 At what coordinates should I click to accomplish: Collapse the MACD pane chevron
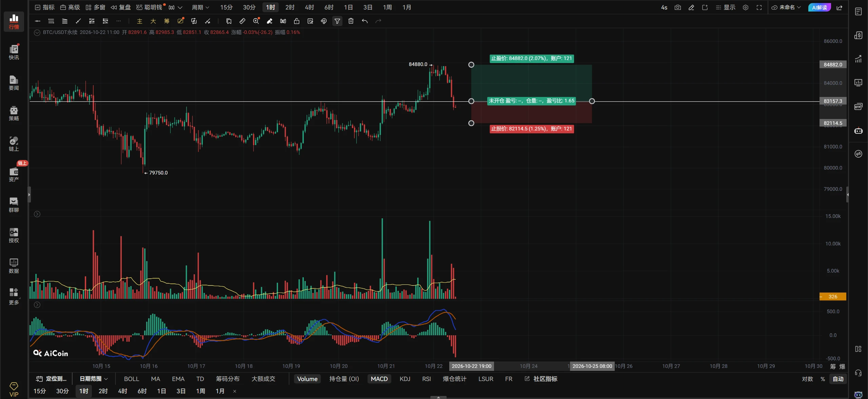37,305
